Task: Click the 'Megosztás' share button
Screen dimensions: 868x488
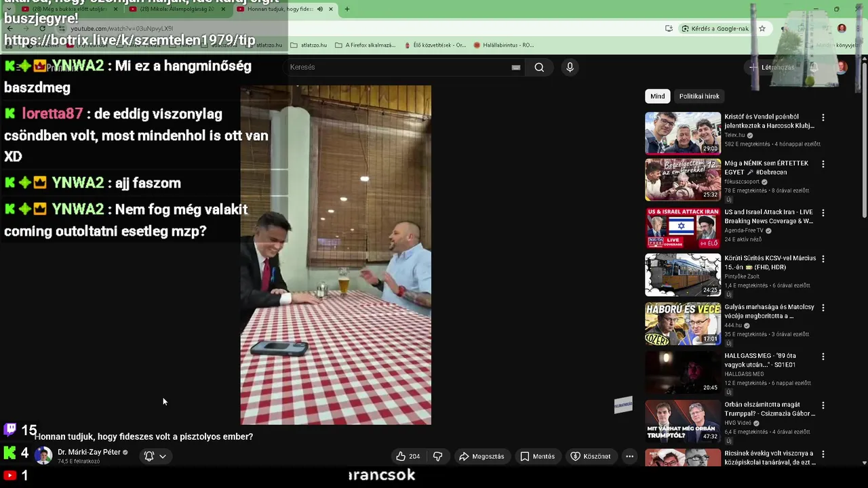Action: click(481, 456)
